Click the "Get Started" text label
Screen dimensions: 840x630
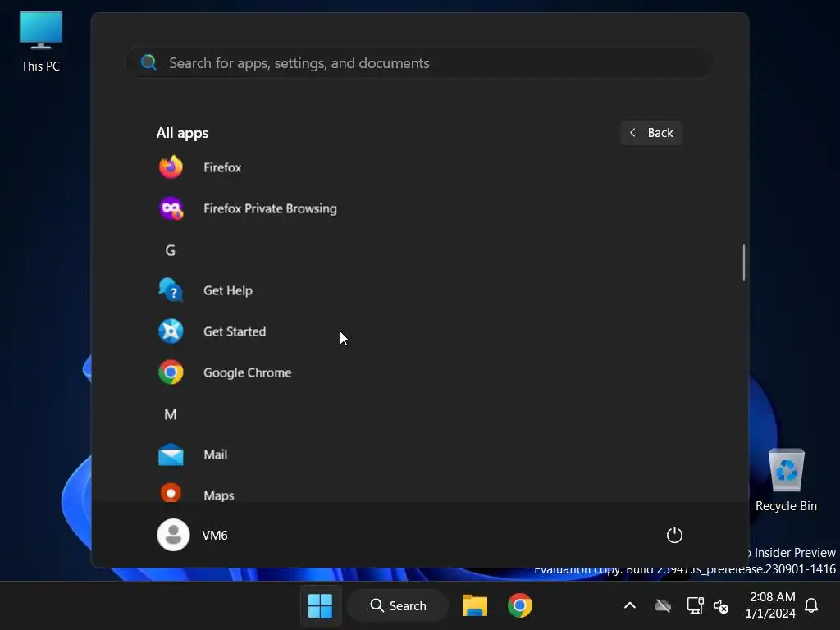point(235,331)
